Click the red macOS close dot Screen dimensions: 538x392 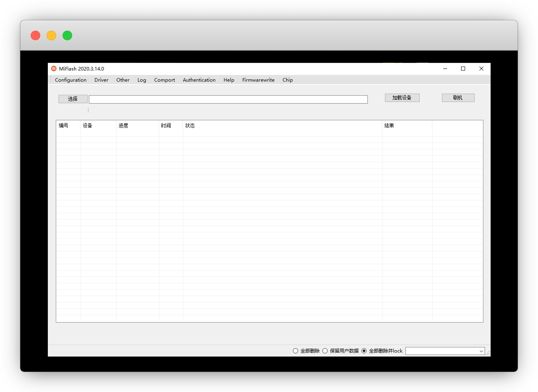pyautogui.click(x=35, y=35)
